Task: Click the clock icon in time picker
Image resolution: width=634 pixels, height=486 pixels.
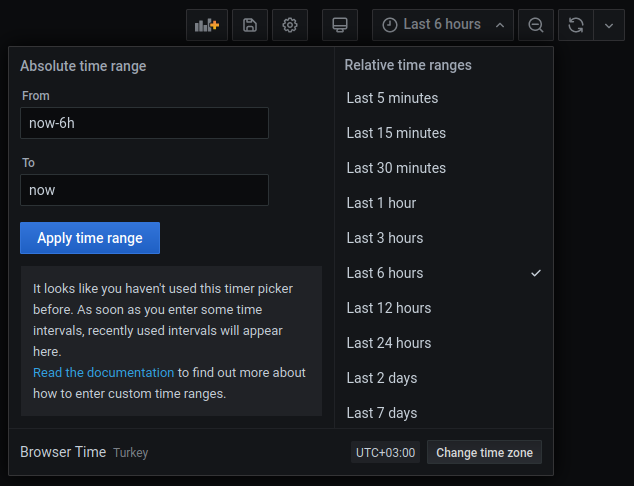Action: (x=390, y=25)
